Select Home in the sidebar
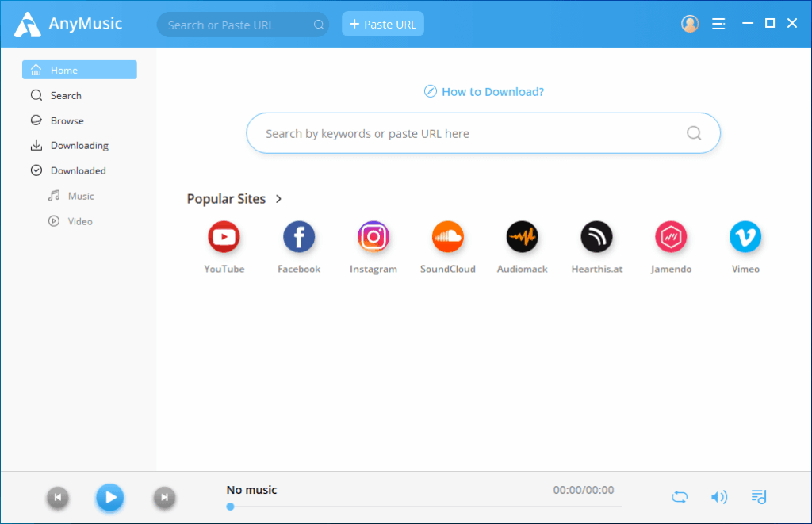The height and width of the screenshot is (524, 812). click(x=79, y=70)
